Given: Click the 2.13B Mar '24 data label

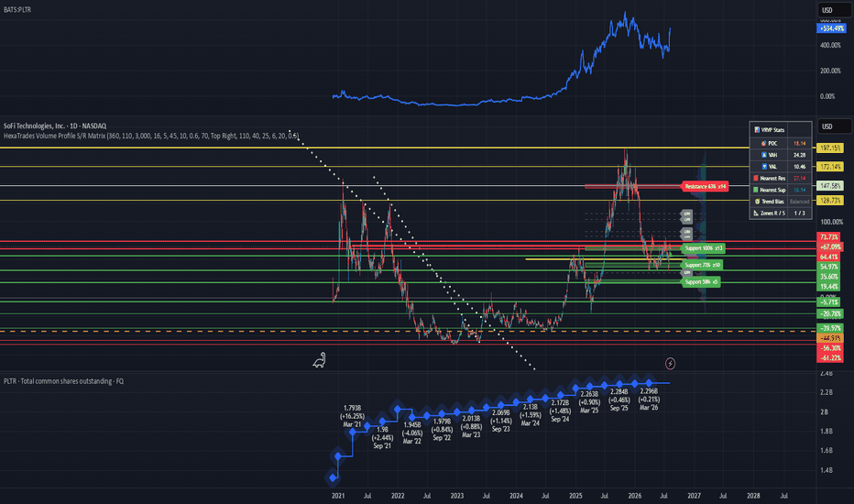Looking at the screenshot, I should [x=530, y=414].
